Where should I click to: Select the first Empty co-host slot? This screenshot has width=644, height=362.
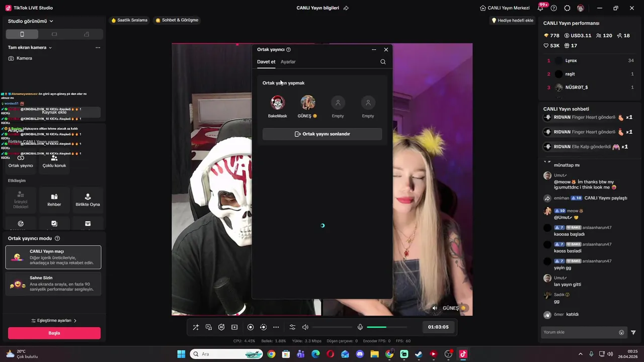(x=338, y=103)
